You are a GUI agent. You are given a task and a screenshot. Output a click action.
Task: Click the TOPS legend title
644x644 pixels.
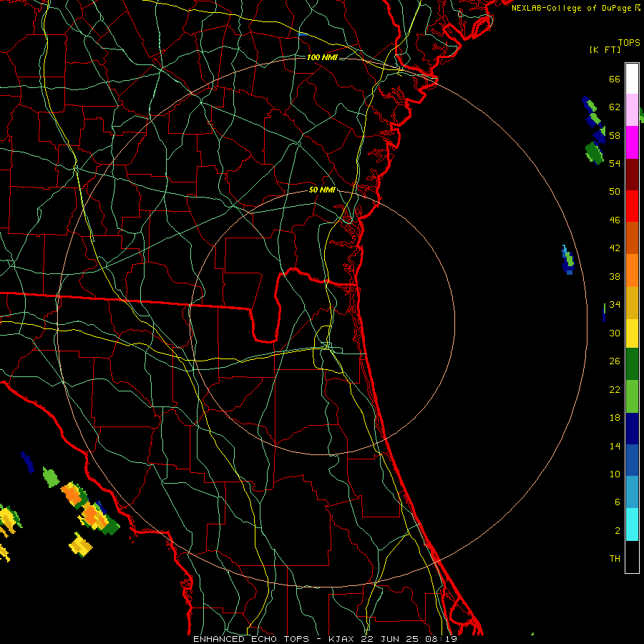tap(629, 42)
